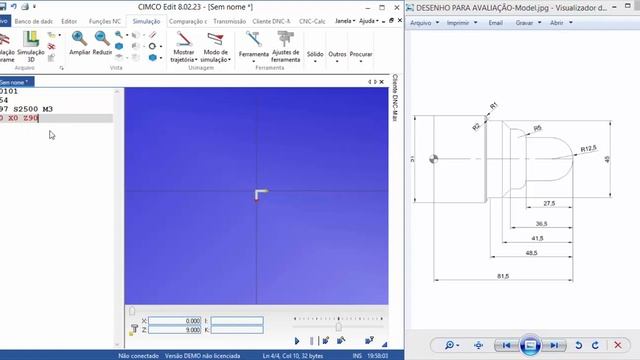Open Imprimir menu in image viewer
Screen dimensions: 640x360
tap(462, 23)
